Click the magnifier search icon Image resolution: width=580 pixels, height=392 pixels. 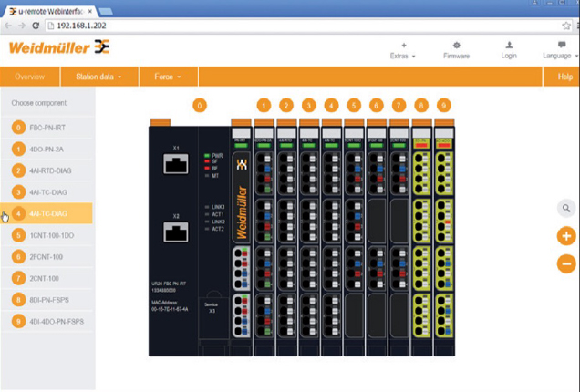(x=566, y=208)
